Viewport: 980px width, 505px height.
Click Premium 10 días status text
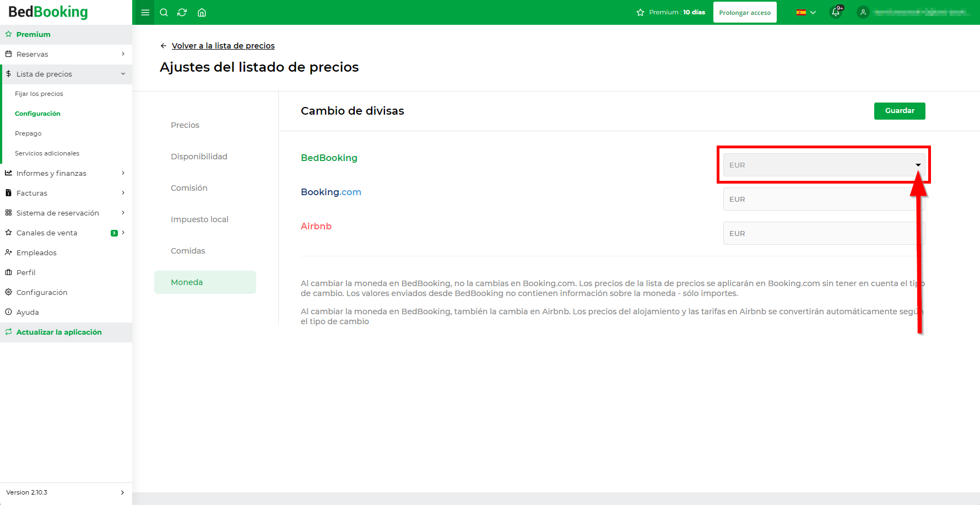point(677,12)
